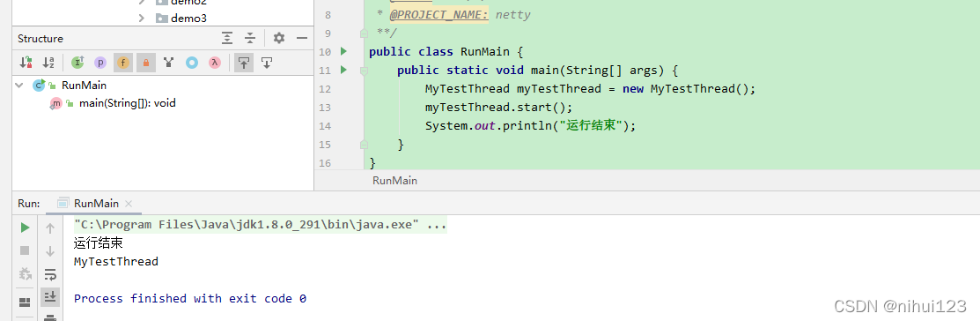Close the RunMain run tab

tap(129, 204)
